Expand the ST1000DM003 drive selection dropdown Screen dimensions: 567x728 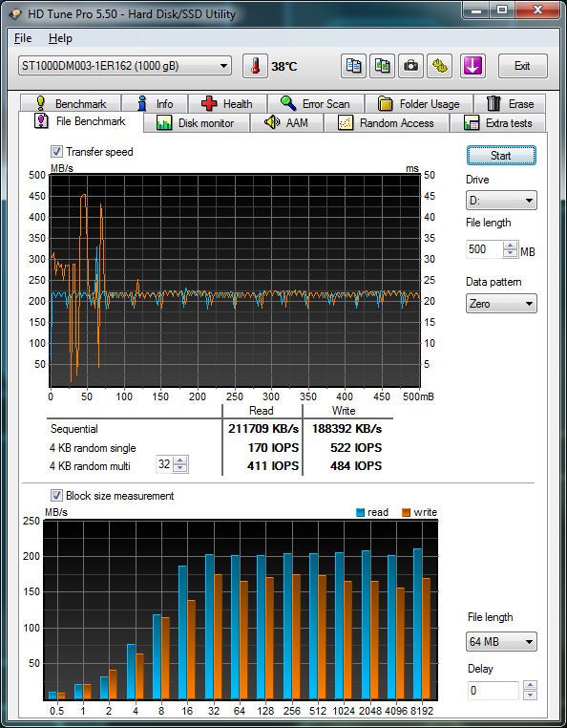click(125, 66)
